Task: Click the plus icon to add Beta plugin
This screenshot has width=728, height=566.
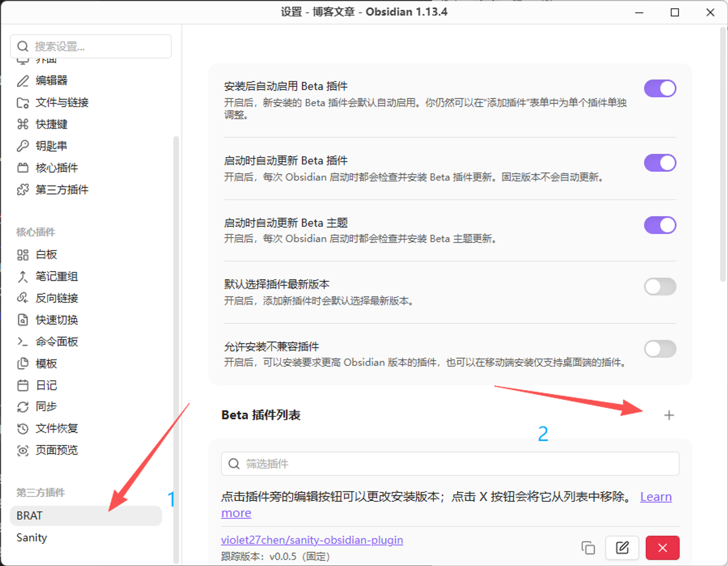Action: 668,415
